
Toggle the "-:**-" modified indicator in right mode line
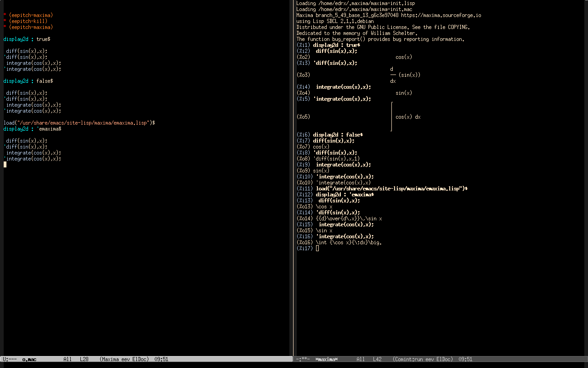click(303, 359)
